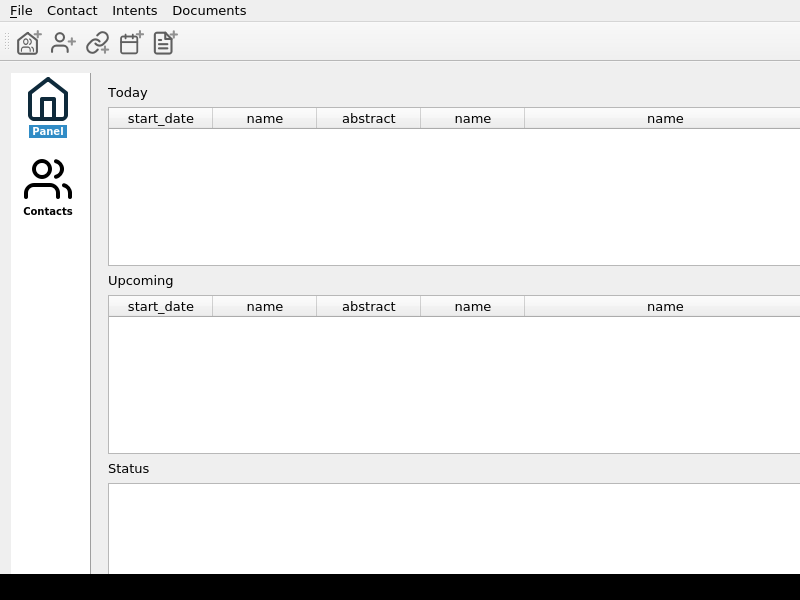Open the File menu

21,11
